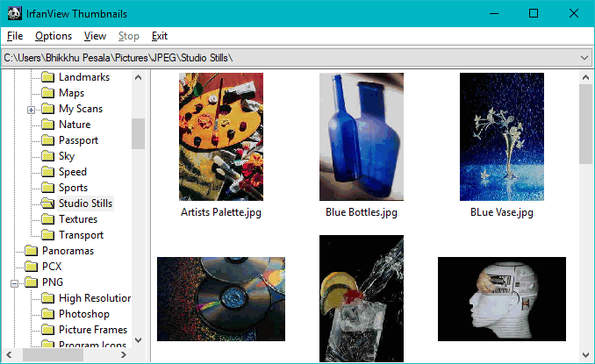
Task: Select the Blue Vase thumbnail image
Action: 502,137
